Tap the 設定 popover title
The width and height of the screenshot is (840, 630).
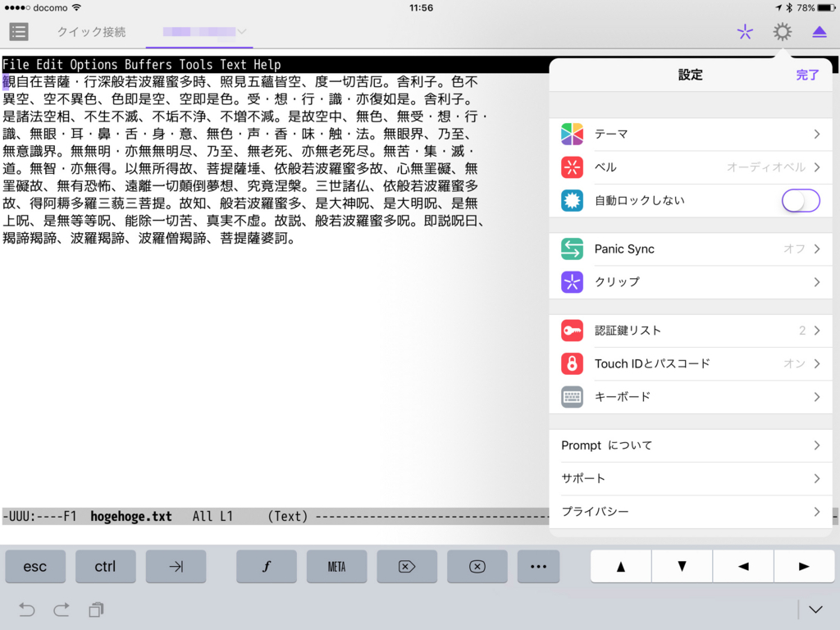coord(690,75)
